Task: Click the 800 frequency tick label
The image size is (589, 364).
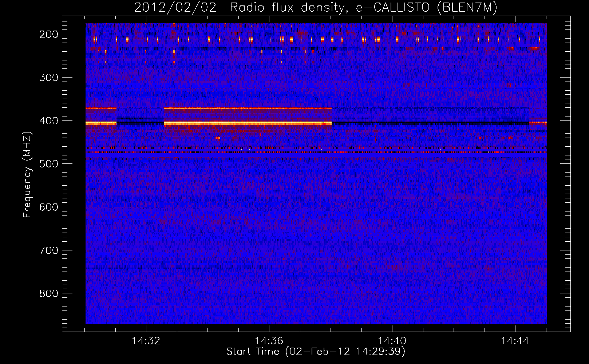Action: coord(49,293)
